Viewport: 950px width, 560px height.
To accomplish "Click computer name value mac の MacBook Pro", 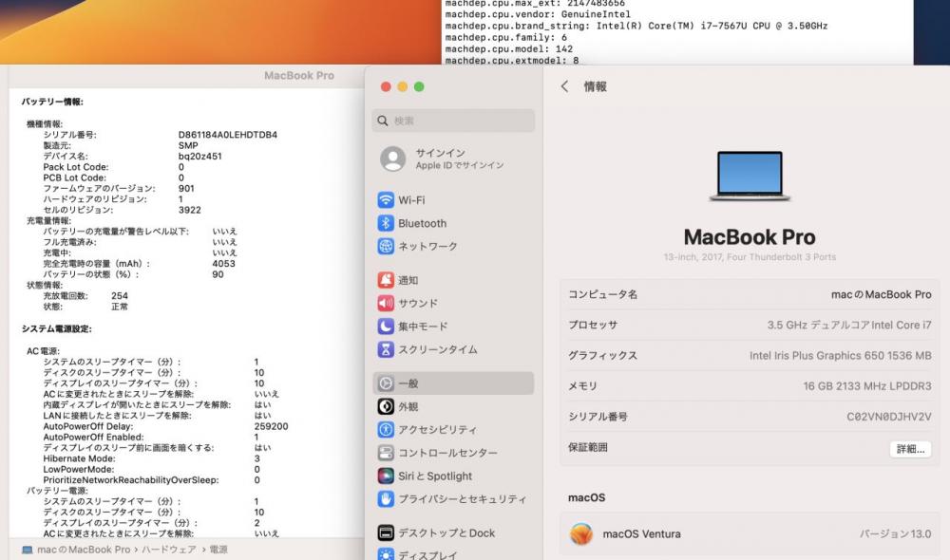I will [881, 294].
